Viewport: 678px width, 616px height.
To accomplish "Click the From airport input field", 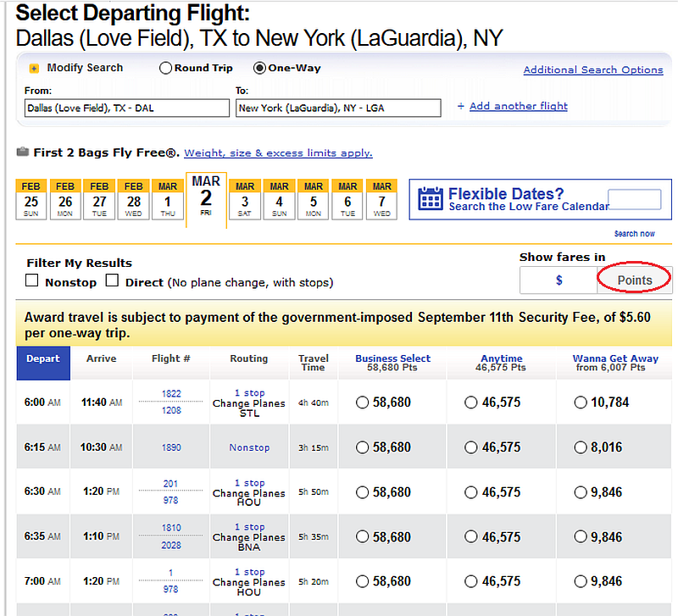I will (126, 108).
